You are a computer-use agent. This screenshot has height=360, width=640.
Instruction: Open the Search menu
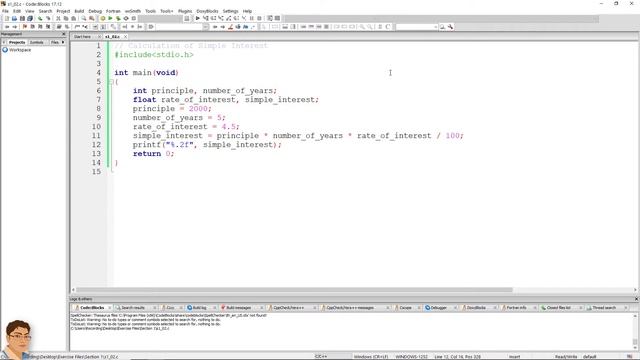click(x=45, y=11)
